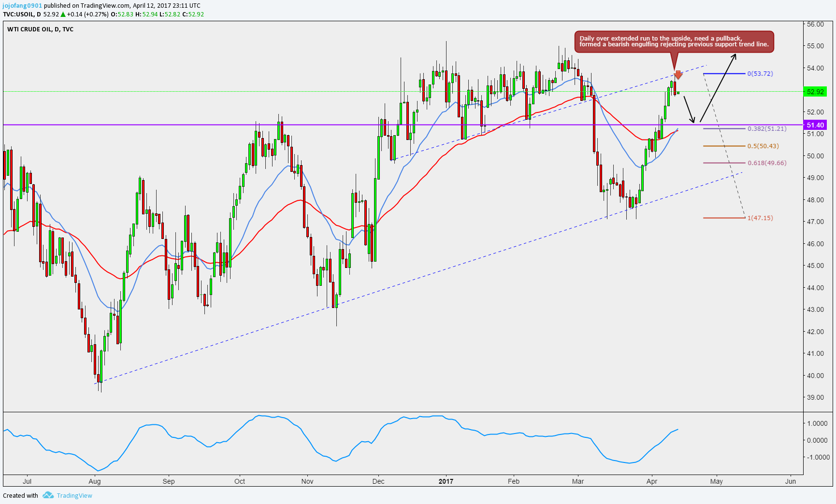Click the L:52.82 low price value
This screenshot has height=504, width=836.
point(170,14)
